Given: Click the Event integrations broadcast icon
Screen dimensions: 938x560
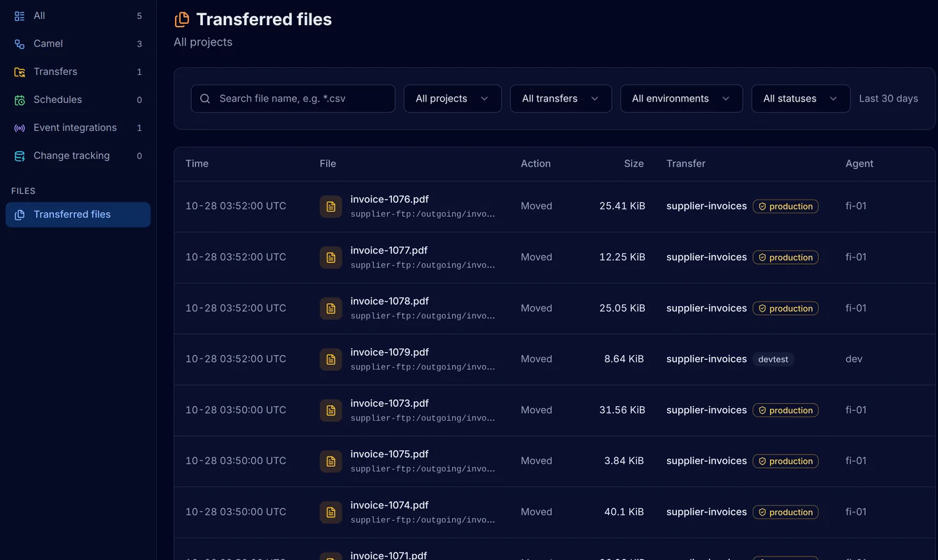Looking at the screenshot, I should (x=20, y=127).
